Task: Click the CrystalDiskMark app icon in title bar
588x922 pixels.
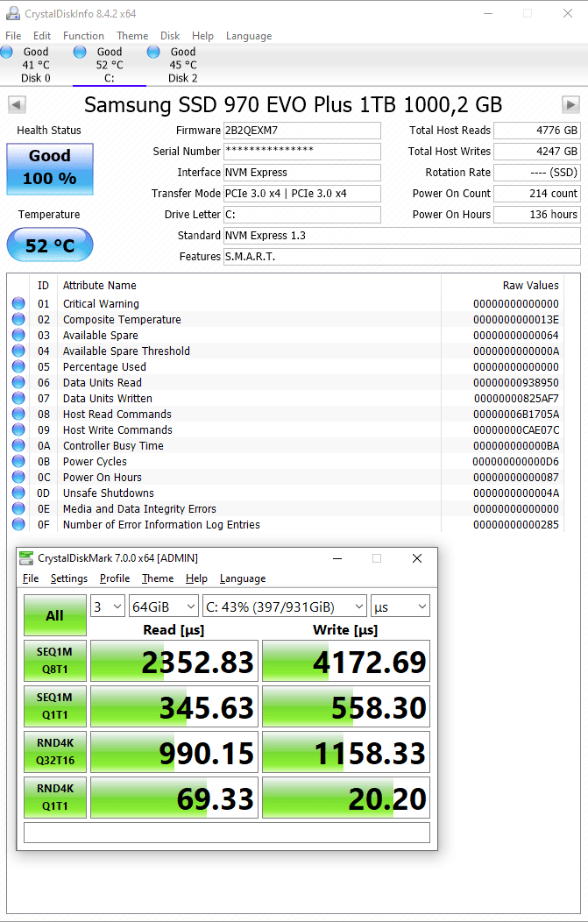Action: coord(26,558)
